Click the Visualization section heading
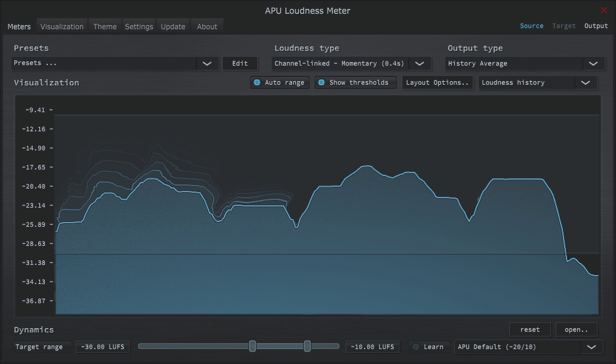The width and height of the screenshot is (616, 364). pos(47,83)
